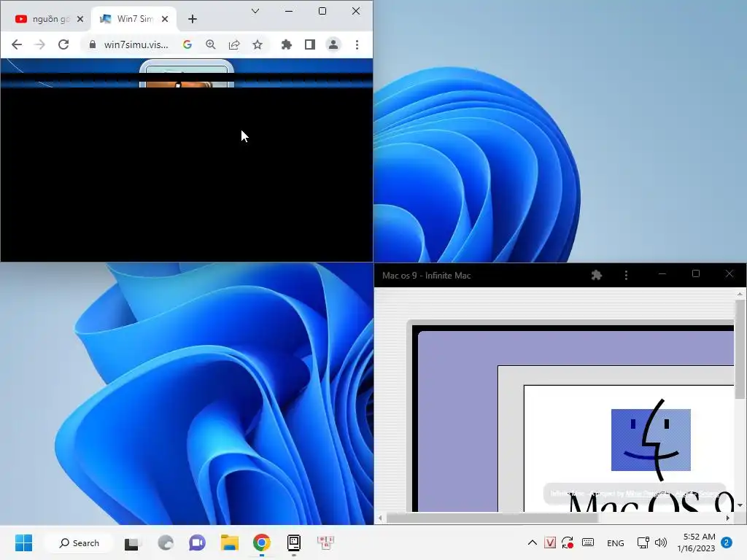Screen dimensions: 747x560
Task: Open touch keyboard tray icon
Action: pyautogui.click(x=589, y=542)
